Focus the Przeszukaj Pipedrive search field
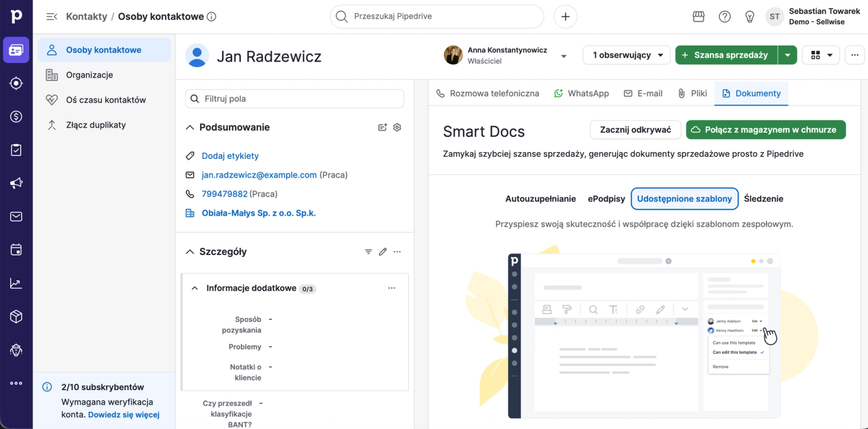 pos(437,16)
